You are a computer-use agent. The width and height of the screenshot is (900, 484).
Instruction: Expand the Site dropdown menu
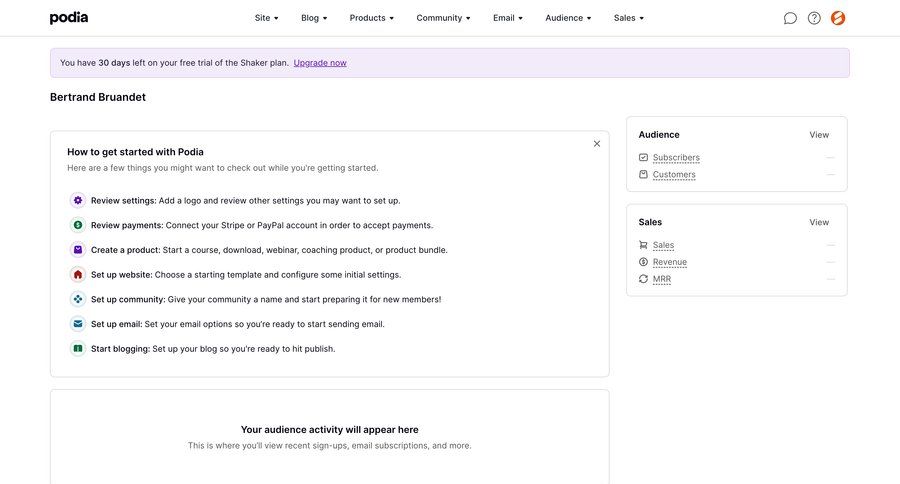[x=266, y=18]
